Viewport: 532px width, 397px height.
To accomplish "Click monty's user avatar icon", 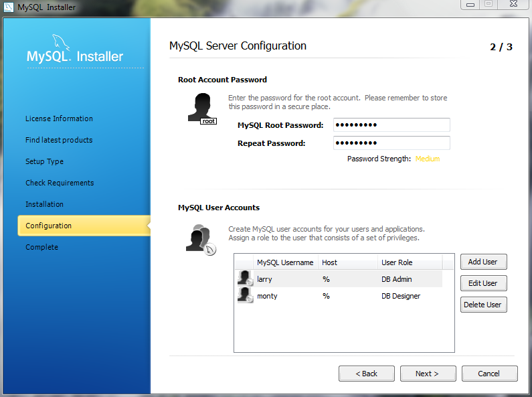I will 246,295.
